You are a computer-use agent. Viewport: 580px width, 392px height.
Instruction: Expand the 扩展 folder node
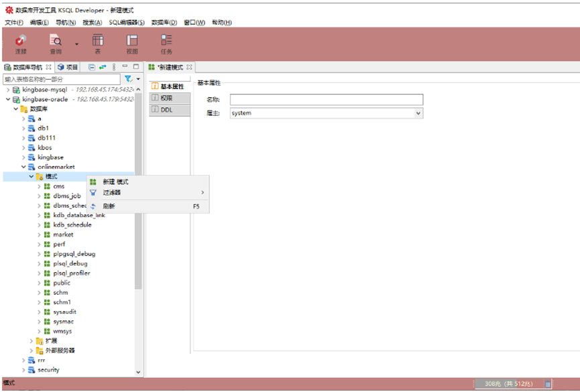[32, 340]
